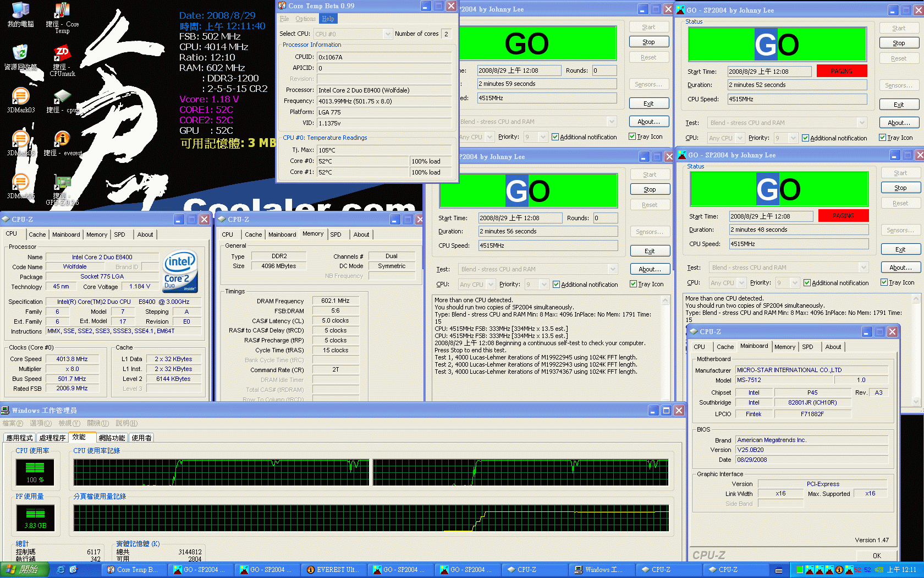Click Exit in the 2m52s SP2004 window
This screenshot has height=578, width=924.
899,105
